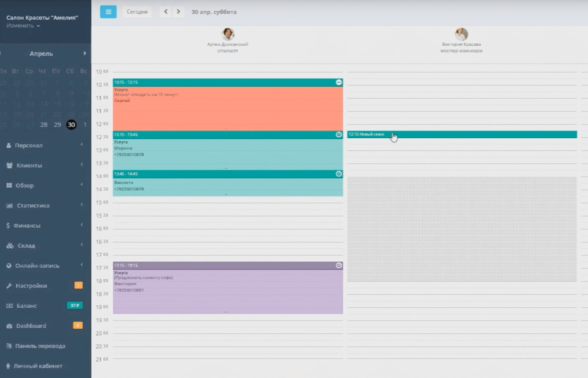
Task: Select date 29 in mini calendar
Action: (x=57, y=125)
